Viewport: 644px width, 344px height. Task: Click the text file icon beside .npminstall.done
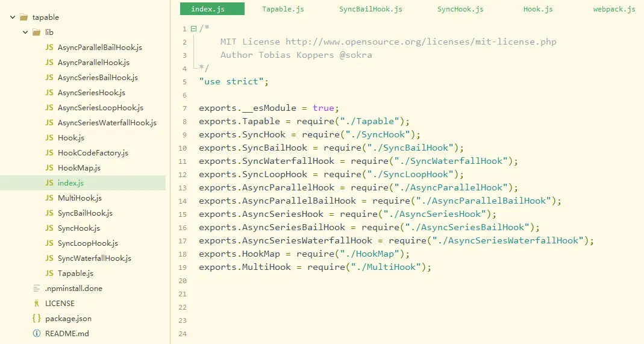coord(37,288)
